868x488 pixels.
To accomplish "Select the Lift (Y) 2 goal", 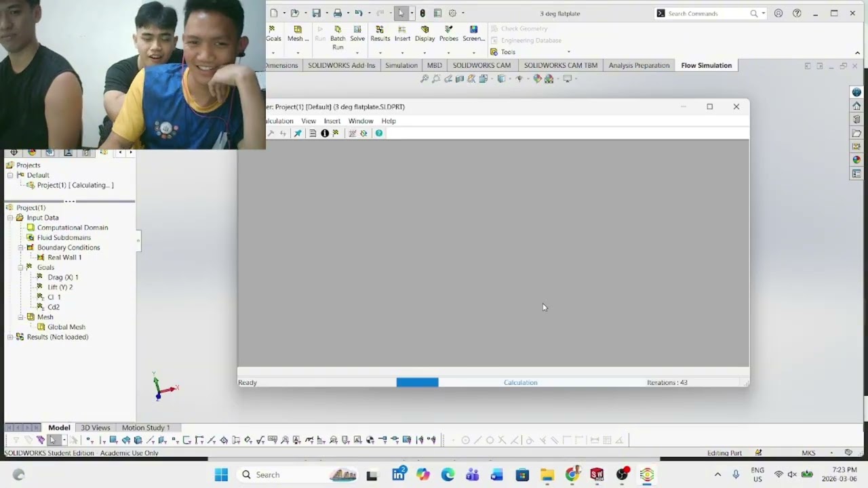I will (60, 287).
